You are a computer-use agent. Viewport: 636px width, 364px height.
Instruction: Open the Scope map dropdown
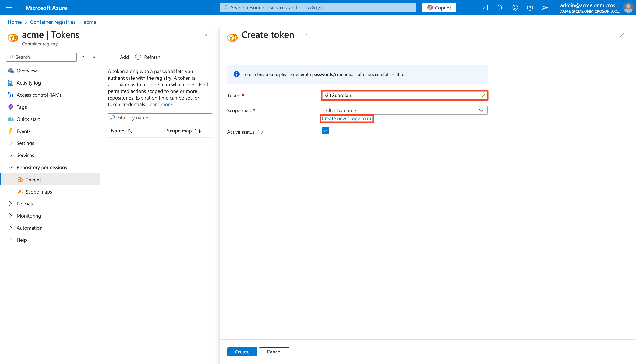405,110
